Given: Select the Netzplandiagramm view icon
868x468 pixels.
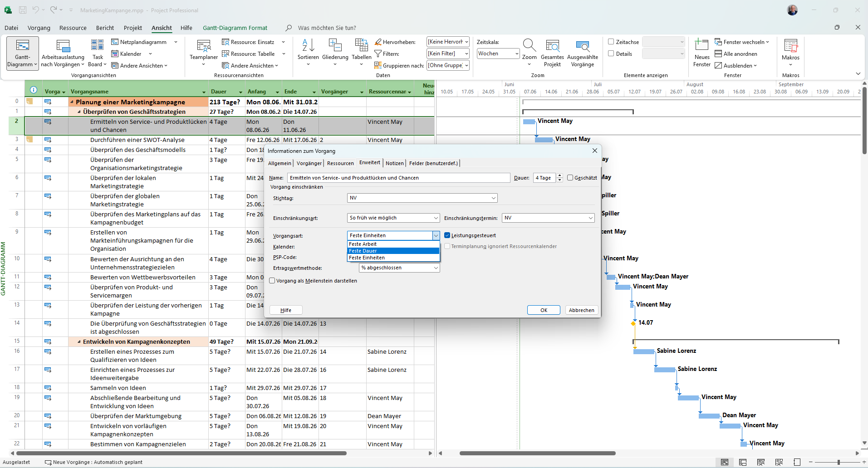Looking at the screenshot, I should [115, 42].
